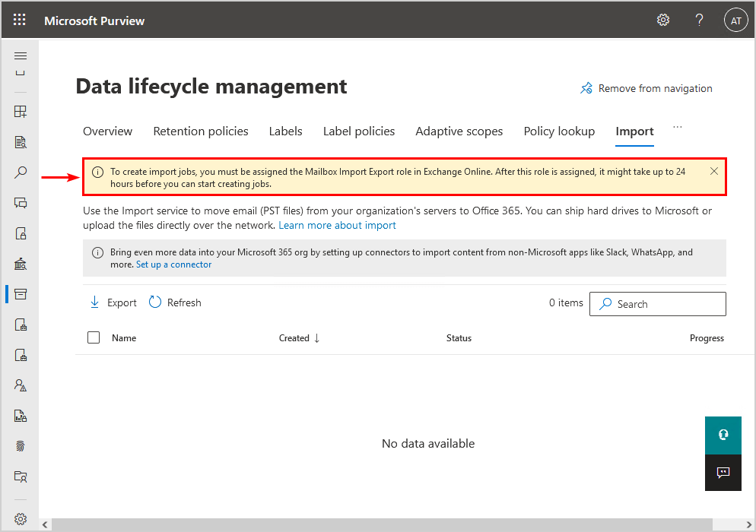Open the help question mark
The height and width of the screenshot is (532, 756).
[x=699, y=20]
